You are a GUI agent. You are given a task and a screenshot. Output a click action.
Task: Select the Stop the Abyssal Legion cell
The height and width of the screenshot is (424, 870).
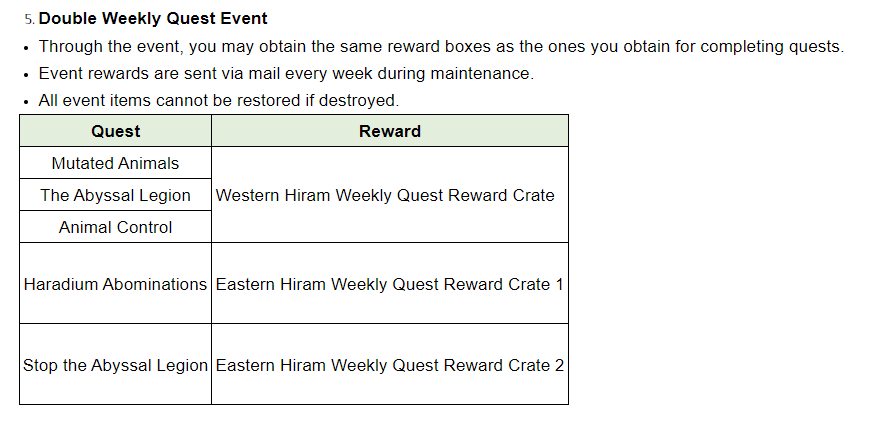click(115, 365)
